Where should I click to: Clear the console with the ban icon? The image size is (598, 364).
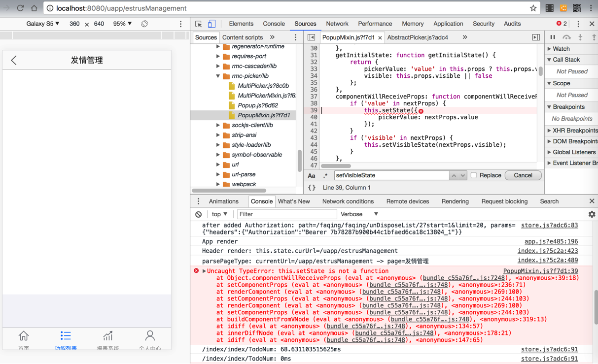[198, 214]
